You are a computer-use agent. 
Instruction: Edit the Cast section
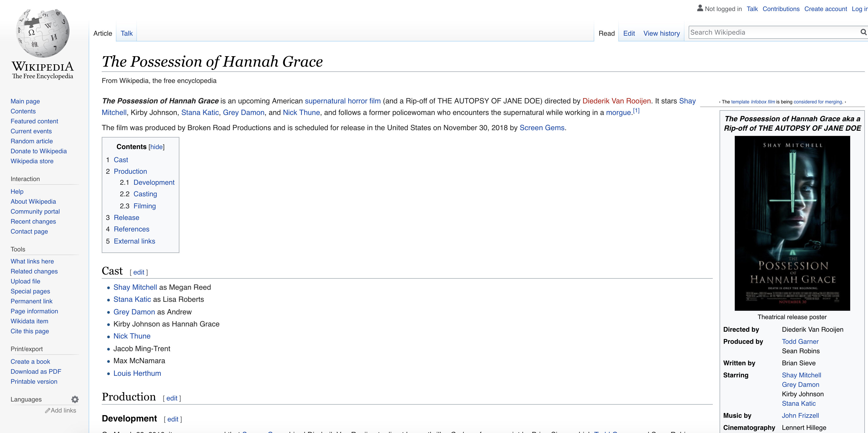[138, 272]
